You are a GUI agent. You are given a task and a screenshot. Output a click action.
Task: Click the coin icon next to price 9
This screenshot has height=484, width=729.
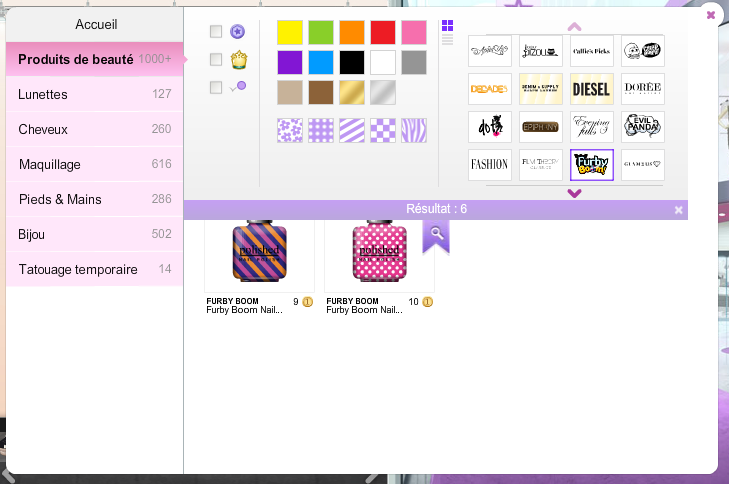pyautogui.click(x=307, y=302)
